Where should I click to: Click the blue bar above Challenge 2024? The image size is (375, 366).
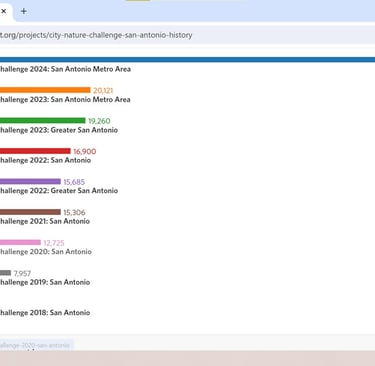point(187,60)
